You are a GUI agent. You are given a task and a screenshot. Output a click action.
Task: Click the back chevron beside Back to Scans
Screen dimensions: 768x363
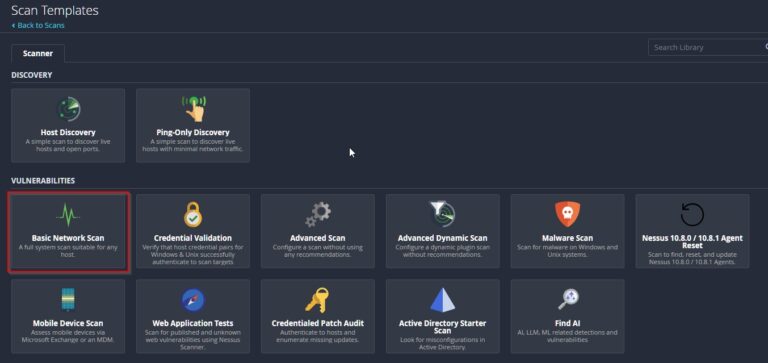tap(13, 25)
